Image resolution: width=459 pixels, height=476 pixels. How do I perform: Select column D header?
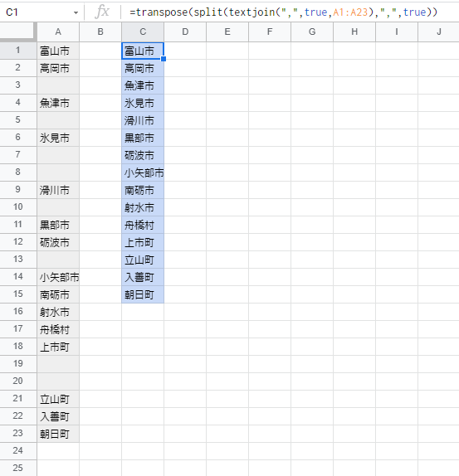[x=185, y=32]
